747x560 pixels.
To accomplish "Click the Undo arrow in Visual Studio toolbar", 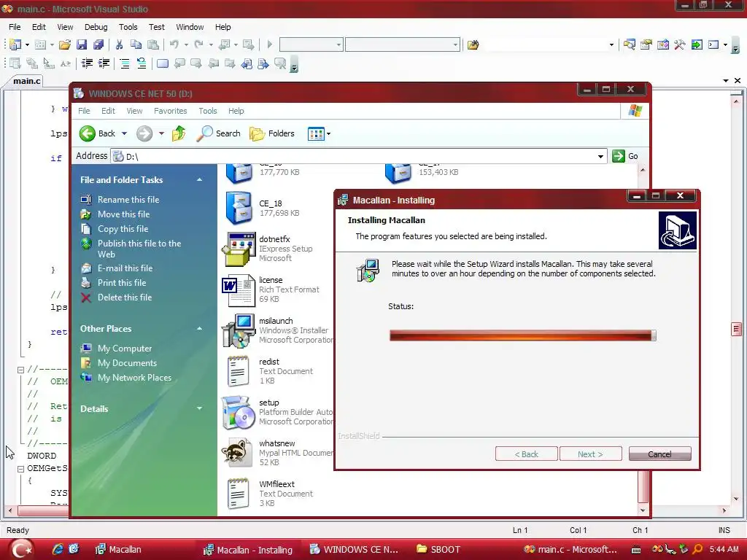I will coord(174,44).
